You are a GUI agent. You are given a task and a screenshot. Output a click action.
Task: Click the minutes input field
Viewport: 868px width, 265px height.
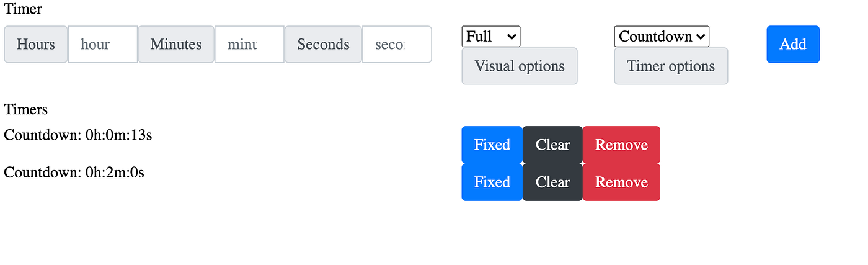pyautogui.click(x=249, y=44)
